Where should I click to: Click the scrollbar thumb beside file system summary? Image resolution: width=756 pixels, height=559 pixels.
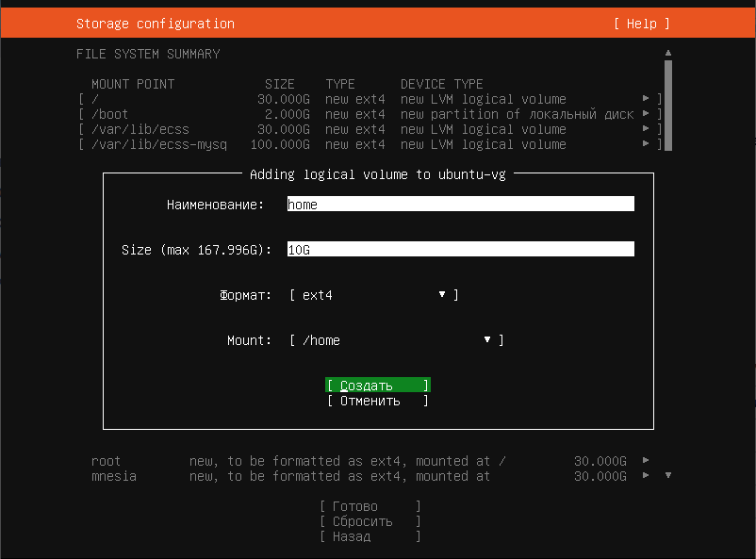(668, 106)
